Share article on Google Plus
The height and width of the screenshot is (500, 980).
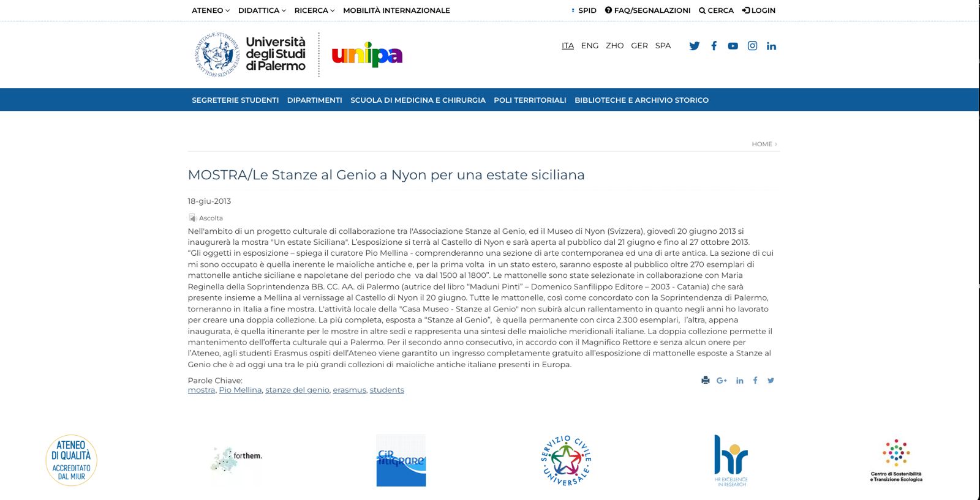click(722, 381)
